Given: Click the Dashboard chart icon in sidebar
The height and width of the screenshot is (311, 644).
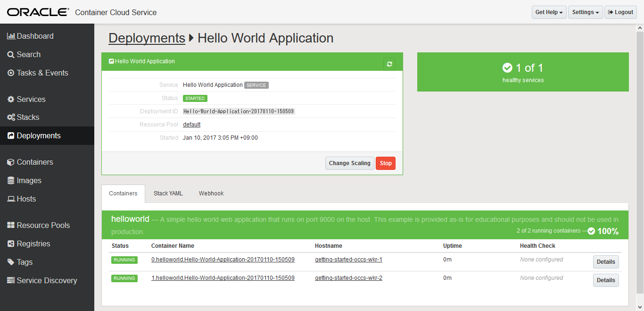Looking at the screenshot, I should tap(11, 36).
